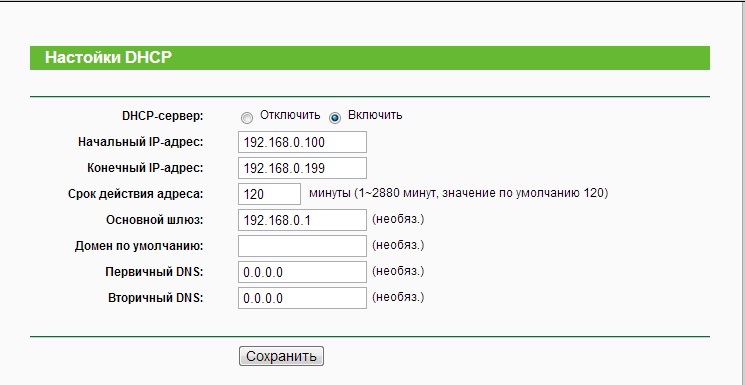
Task: Click the Домен по умолчанию label text
Action: 139,246
